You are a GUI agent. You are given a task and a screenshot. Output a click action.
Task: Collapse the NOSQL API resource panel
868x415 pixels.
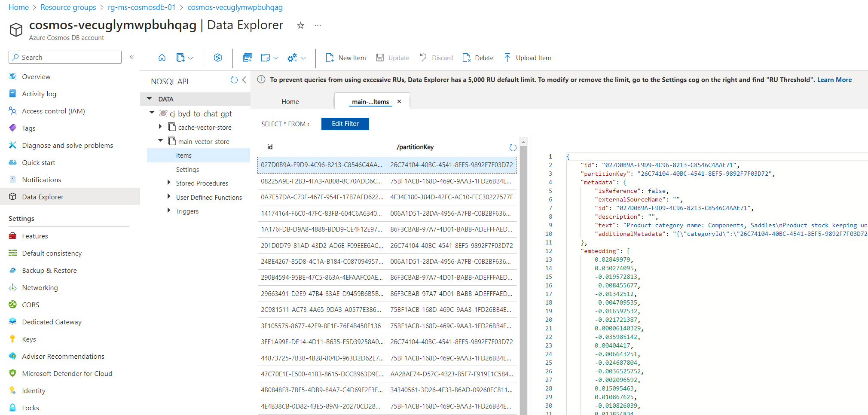coord(244,80)
